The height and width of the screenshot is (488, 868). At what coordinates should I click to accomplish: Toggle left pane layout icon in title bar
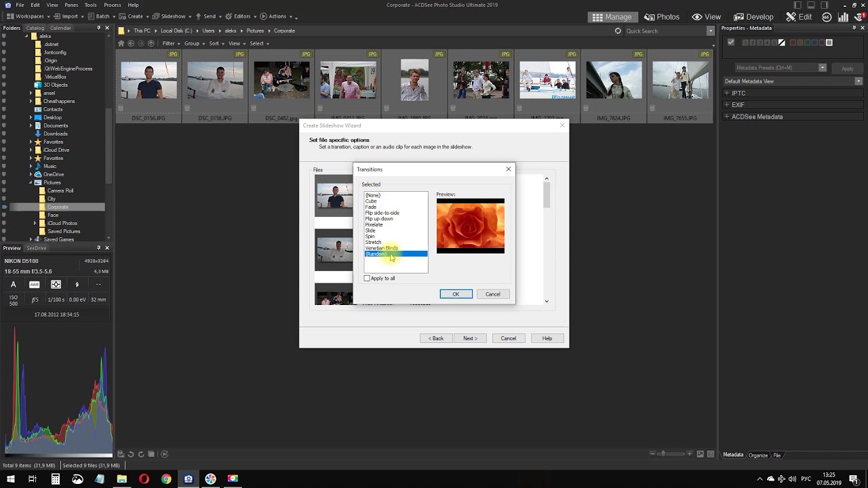(797, 5)
